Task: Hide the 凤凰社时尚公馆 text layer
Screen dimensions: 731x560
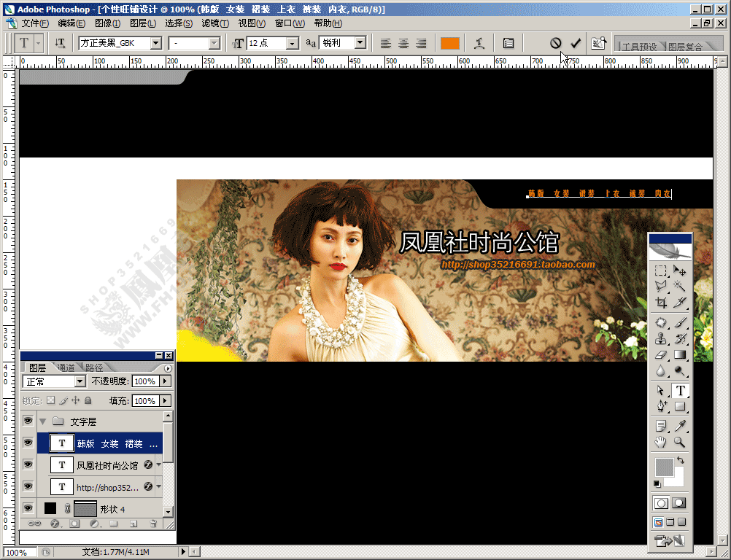Action: tap(28, 464)
